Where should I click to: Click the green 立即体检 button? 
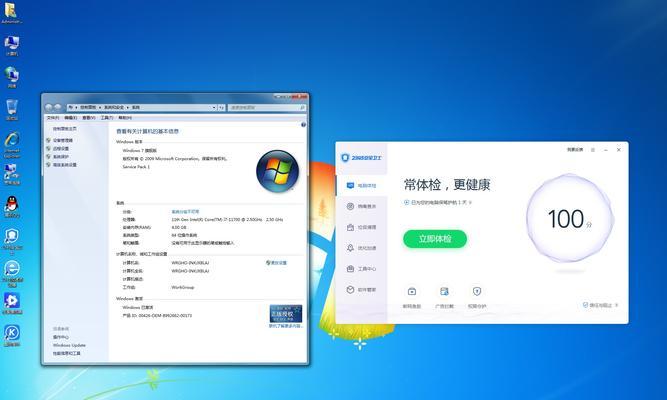tap(435, 239)
